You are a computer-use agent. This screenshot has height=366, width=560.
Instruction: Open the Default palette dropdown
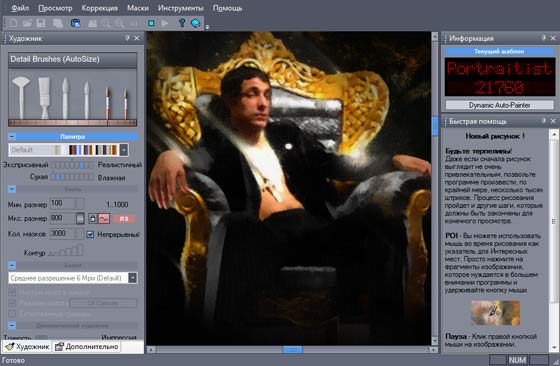[x=124, y=150]
